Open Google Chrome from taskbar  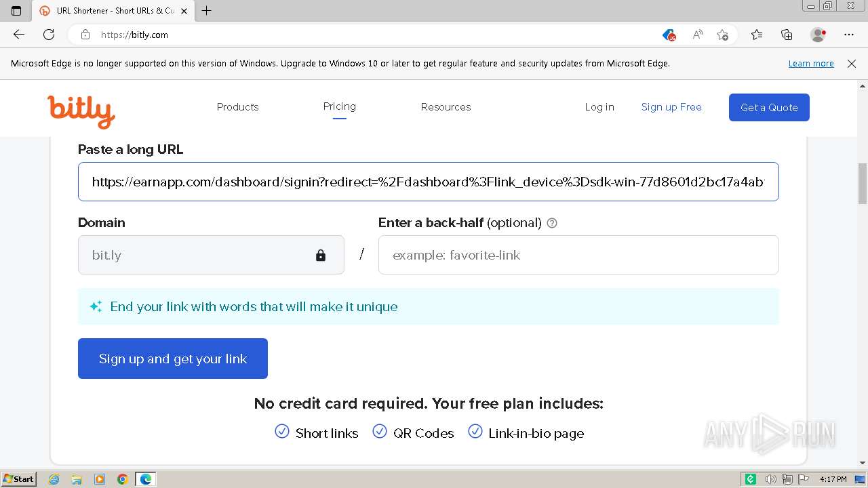[123, 479]
